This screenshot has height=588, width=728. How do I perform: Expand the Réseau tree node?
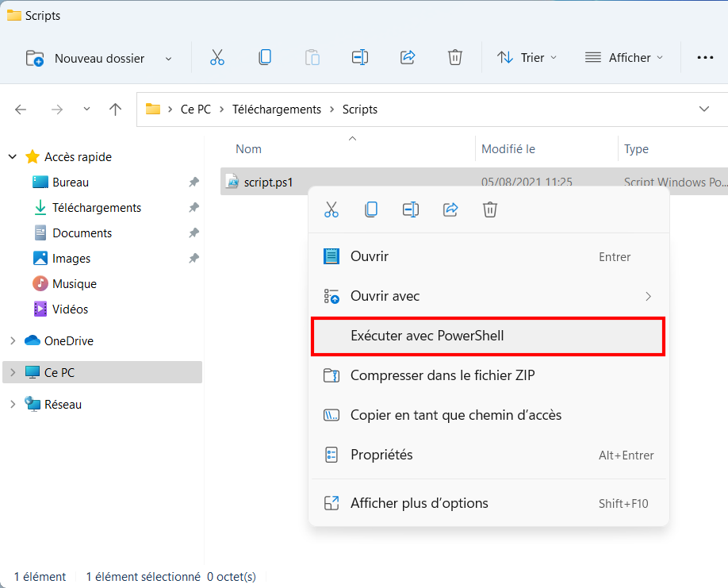coord(13,405)
